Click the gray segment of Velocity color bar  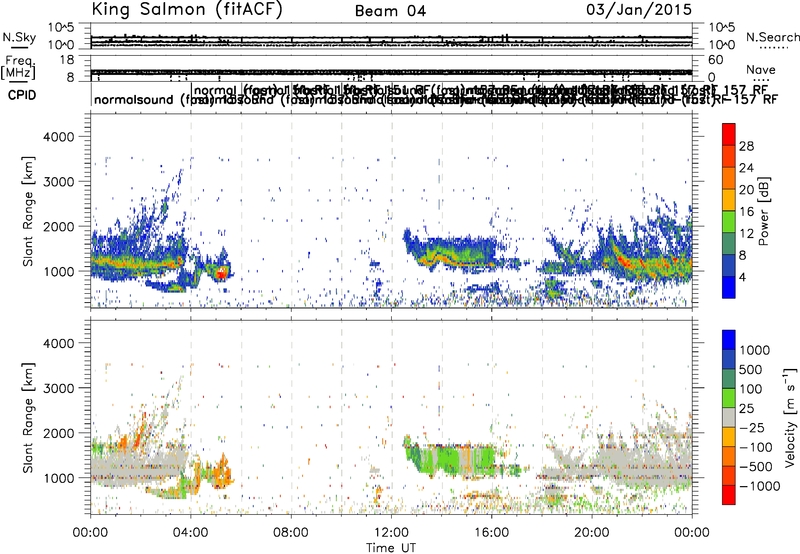pyautogui.click(x=729, y=417)
